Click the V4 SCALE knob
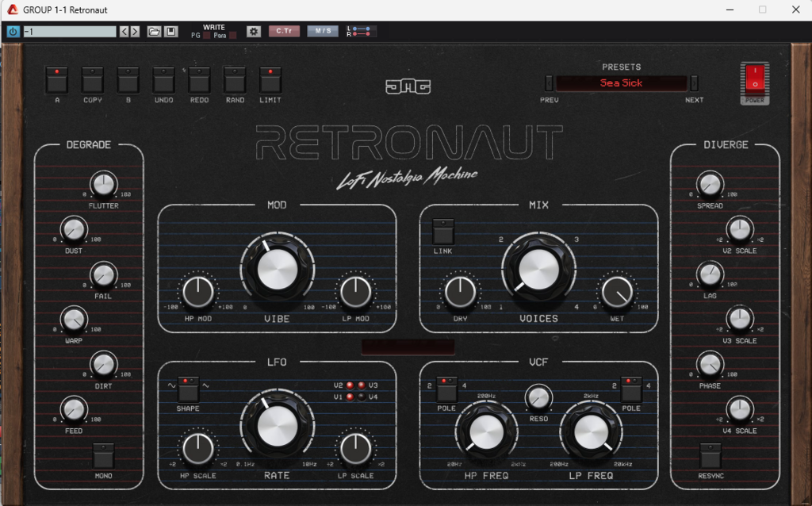This screenshot has height=506, width=812. tap(740, 409)
